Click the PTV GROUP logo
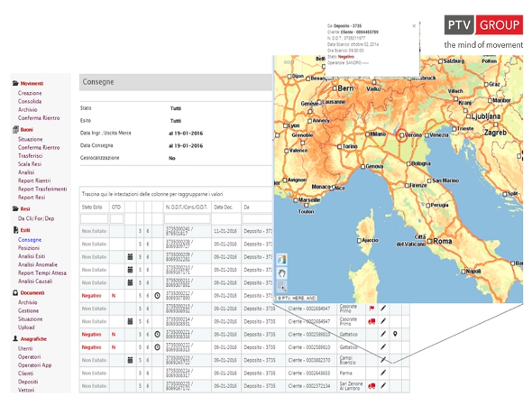The width and height of the screenshot is (532, 406). (483, 24)
